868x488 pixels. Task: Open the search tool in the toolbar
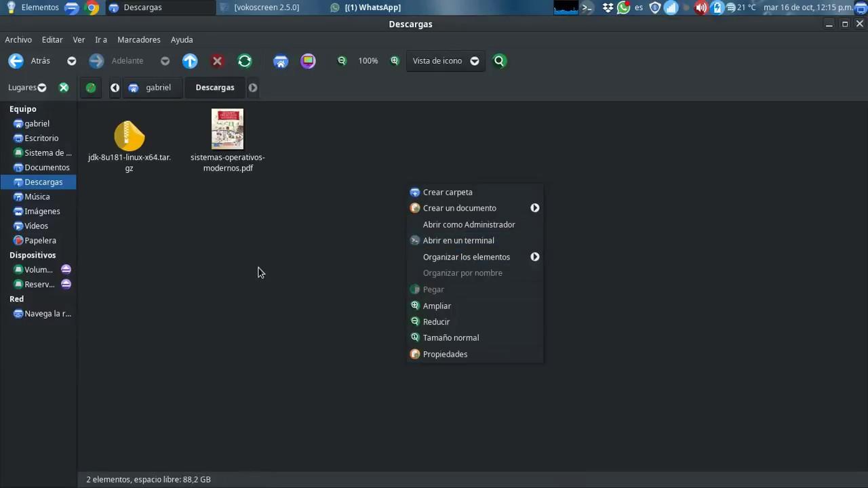[499, 61]
